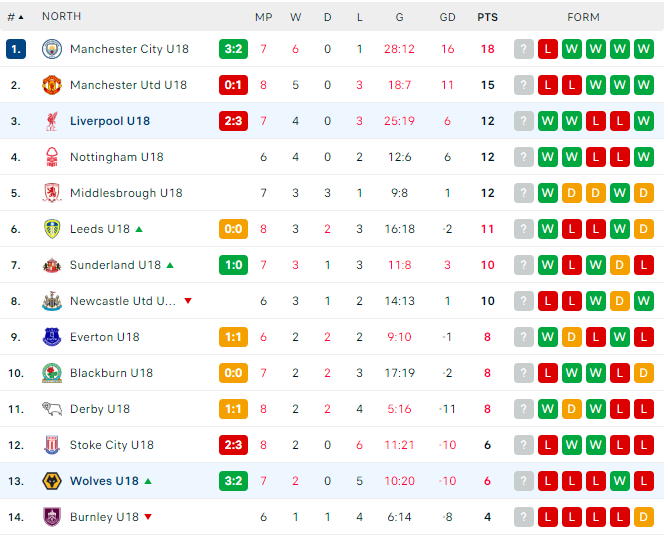669x535 pixels.
Task: Open the live 0:1 score badge for Manchester Utd
Action: 233,85
